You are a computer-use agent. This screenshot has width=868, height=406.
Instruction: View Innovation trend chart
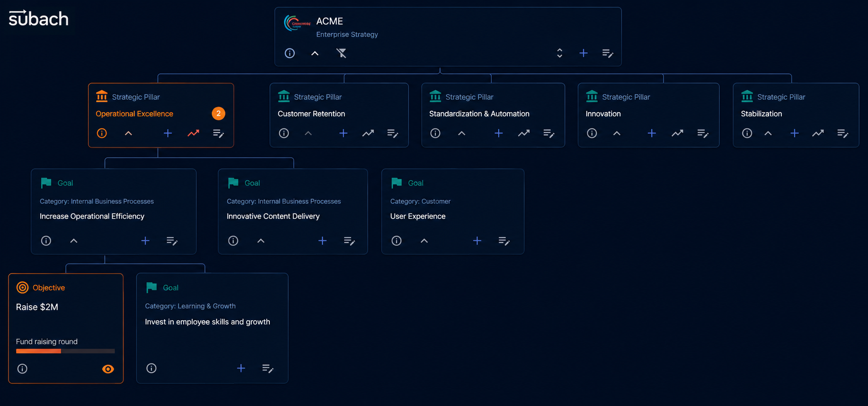coord(677,133)
